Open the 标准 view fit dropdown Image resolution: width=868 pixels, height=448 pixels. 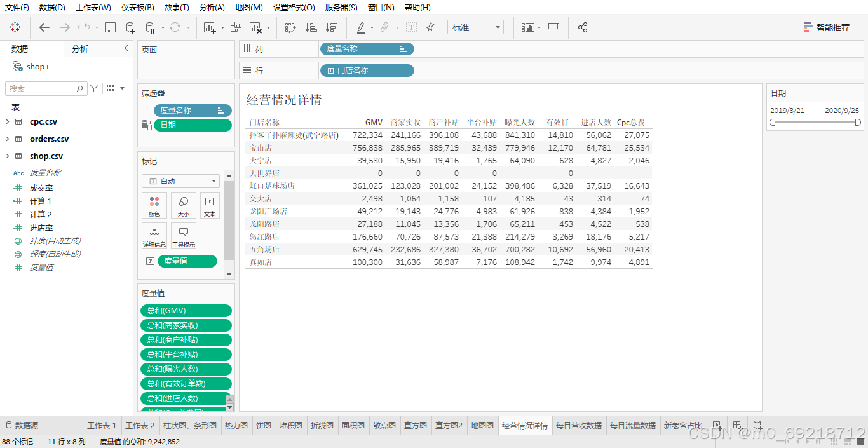tap(475, 27)
